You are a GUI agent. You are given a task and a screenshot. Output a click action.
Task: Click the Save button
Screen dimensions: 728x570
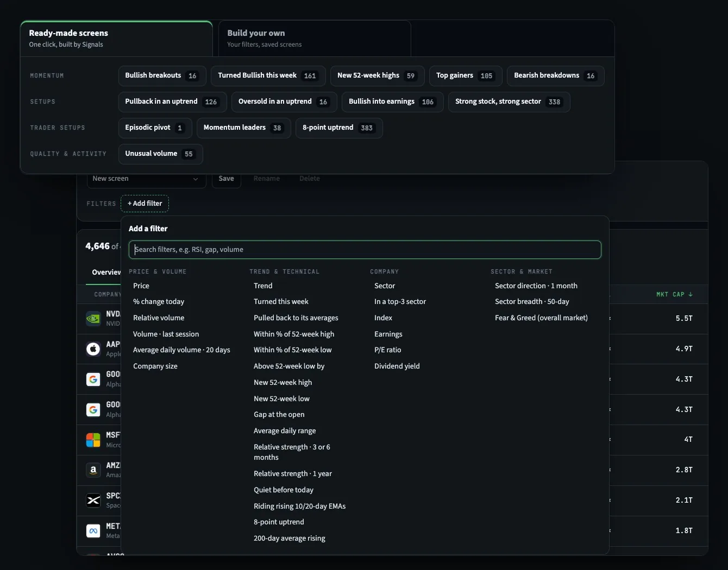(x=226, y=179)
